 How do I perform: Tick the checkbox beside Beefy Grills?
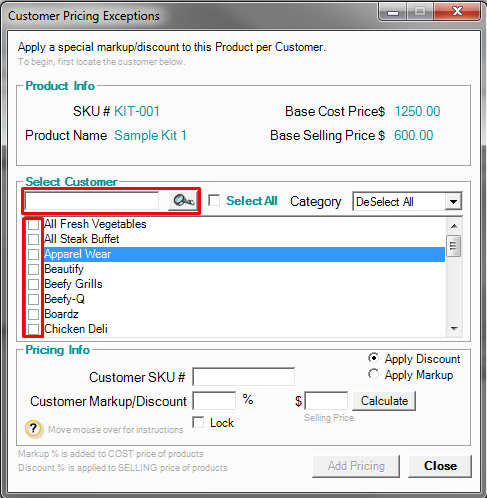pos(33,284)
